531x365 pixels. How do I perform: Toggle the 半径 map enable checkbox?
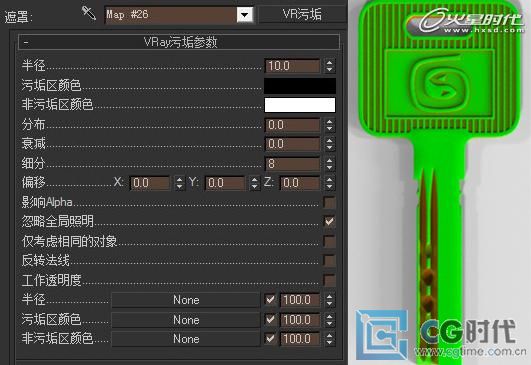pyautogui.click(x=270, y=300)
